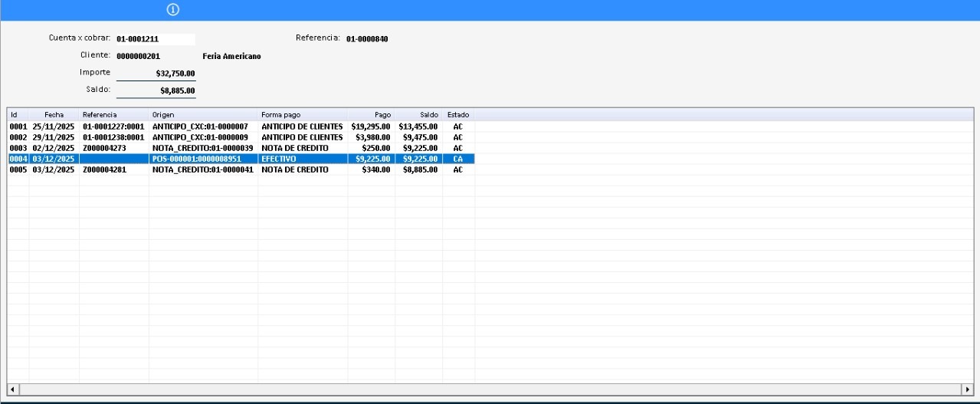The width and height of the screenshot is (980, 404).
Task: Click the $19,295.00 payment cell
Action: [x=371, y=126]
